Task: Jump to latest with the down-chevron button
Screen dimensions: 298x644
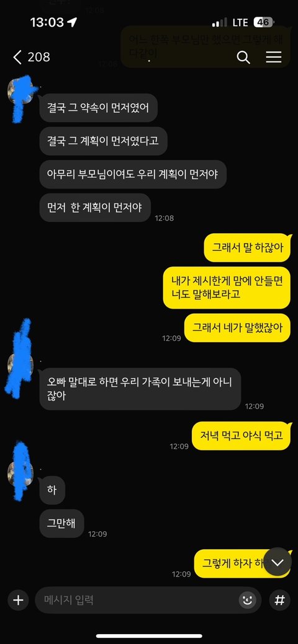Action: pos(278,562)
